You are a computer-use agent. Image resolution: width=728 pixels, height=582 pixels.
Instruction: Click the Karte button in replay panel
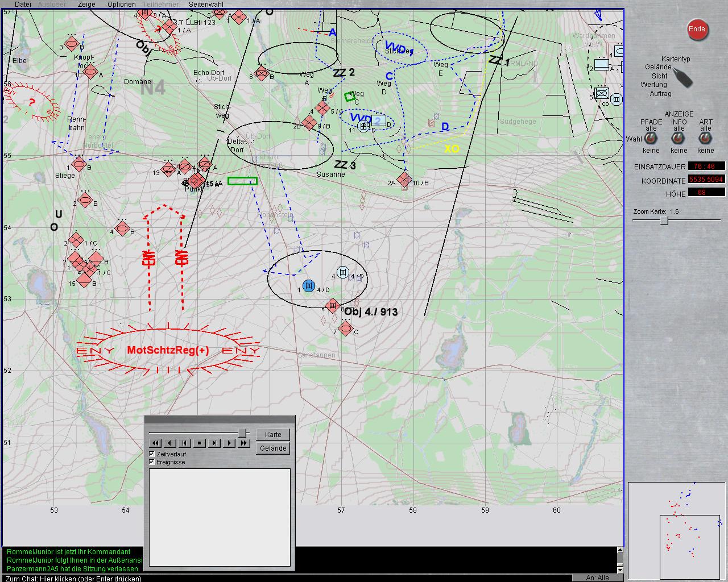click(273, 434)
